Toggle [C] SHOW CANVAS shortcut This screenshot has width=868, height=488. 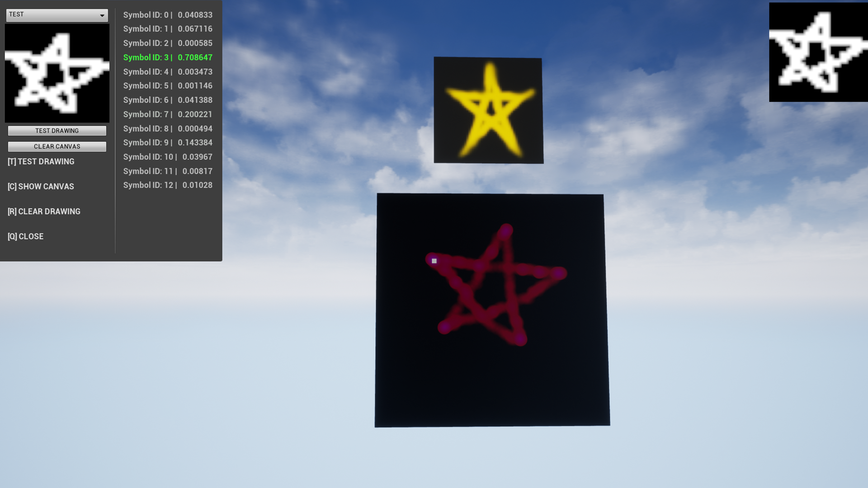(41, 186)
